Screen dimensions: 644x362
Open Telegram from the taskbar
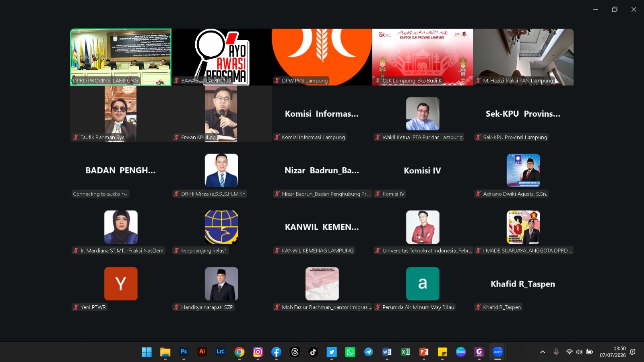point(368,352)
